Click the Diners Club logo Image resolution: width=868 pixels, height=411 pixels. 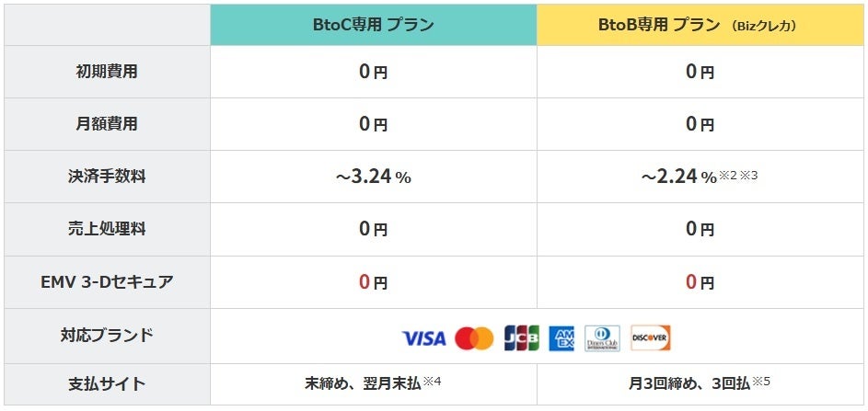click(602, 338)
